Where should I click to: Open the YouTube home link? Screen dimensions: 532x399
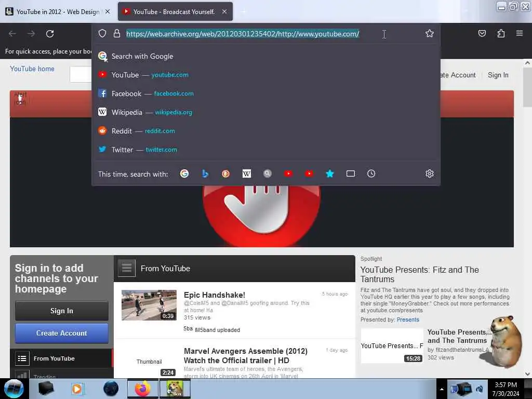point(32,69)
